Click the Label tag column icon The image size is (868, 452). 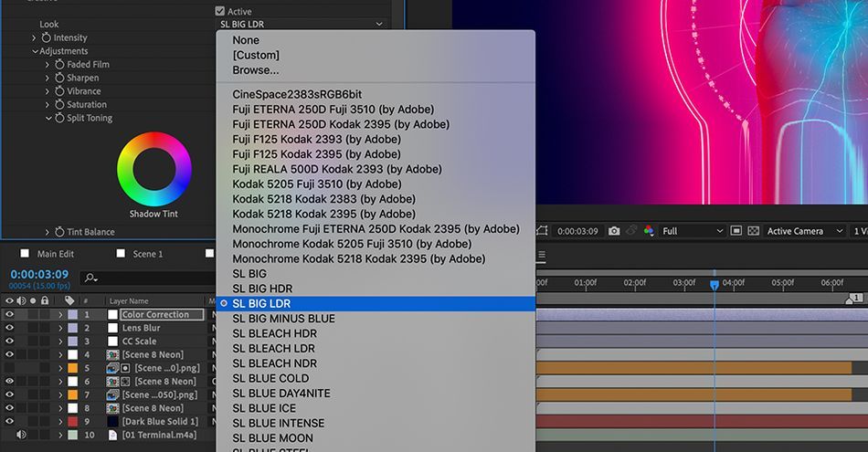tap(69, 300)
